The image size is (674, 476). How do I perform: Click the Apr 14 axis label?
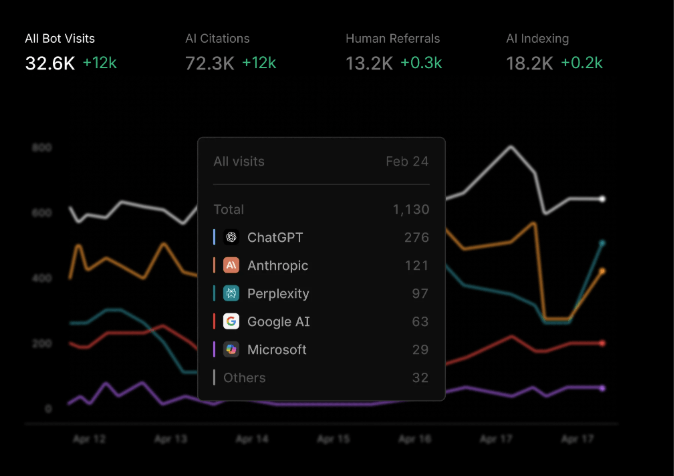coord(252,439)
